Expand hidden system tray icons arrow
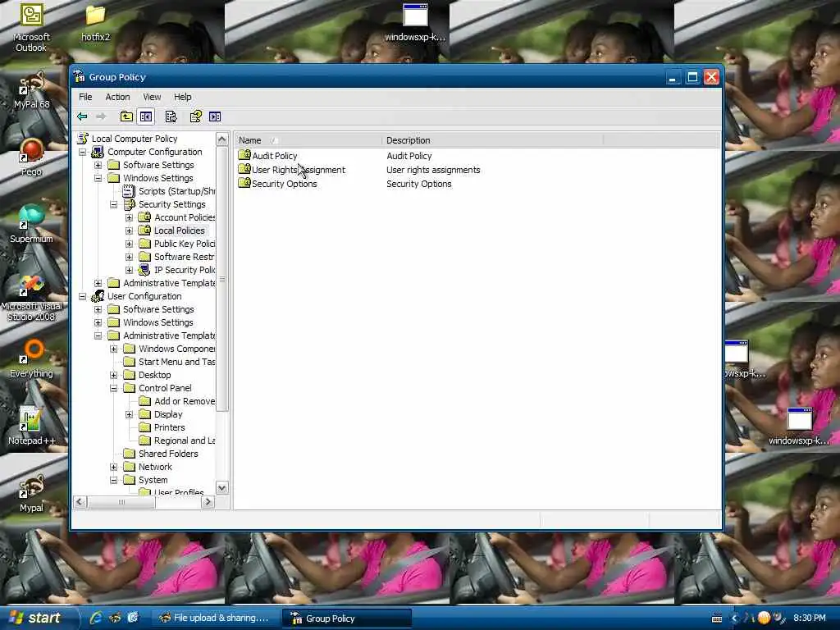This screenshot has width=840, height=630. 734,619
